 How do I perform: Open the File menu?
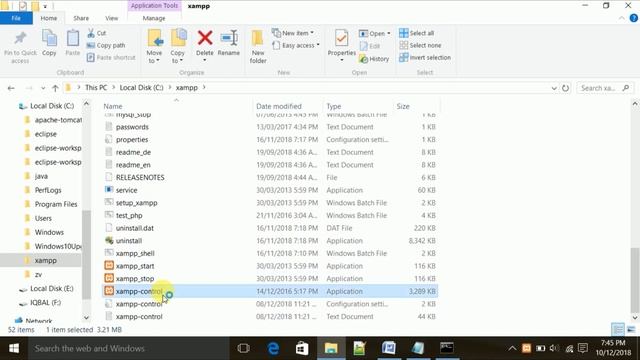(x=16, y=18)
